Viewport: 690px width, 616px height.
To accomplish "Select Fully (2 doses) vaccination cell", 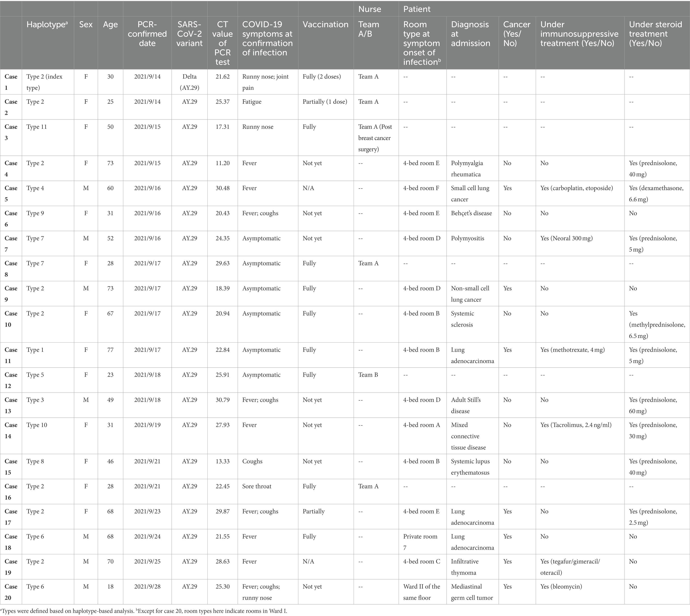I will (x=321, y=77).
